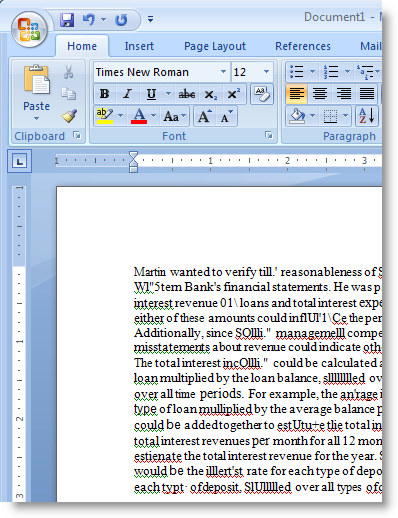Open the bullet library dropdown
Viewport: 398px width, 518px height.
(312, 71)
